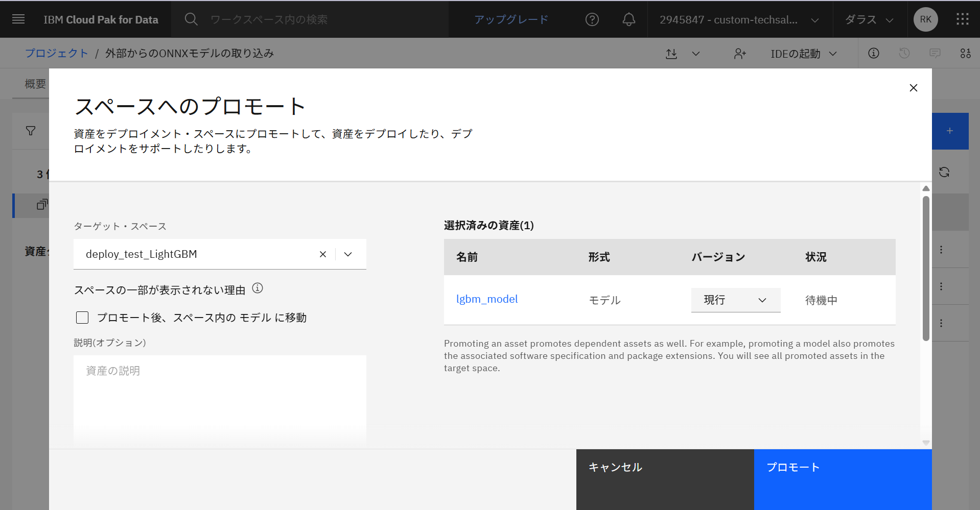Open the ダラス region dropdown

(x=870, y=19)
